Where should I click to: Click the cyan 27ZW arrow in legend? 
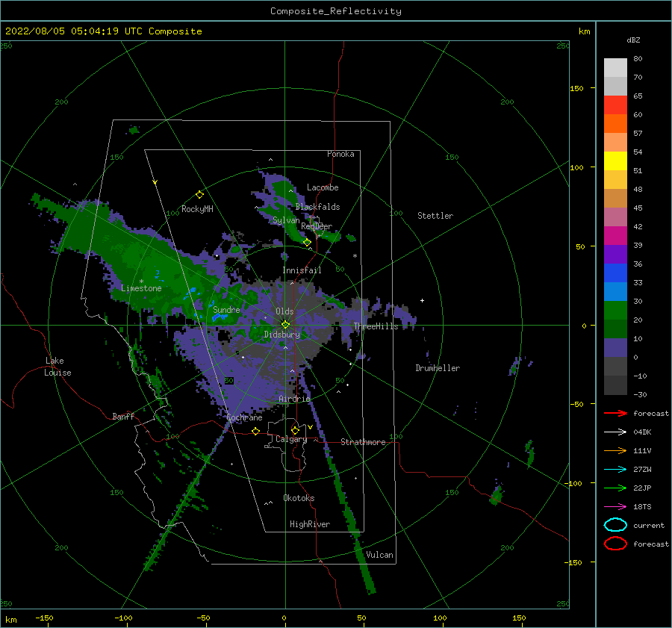(615, 470)
